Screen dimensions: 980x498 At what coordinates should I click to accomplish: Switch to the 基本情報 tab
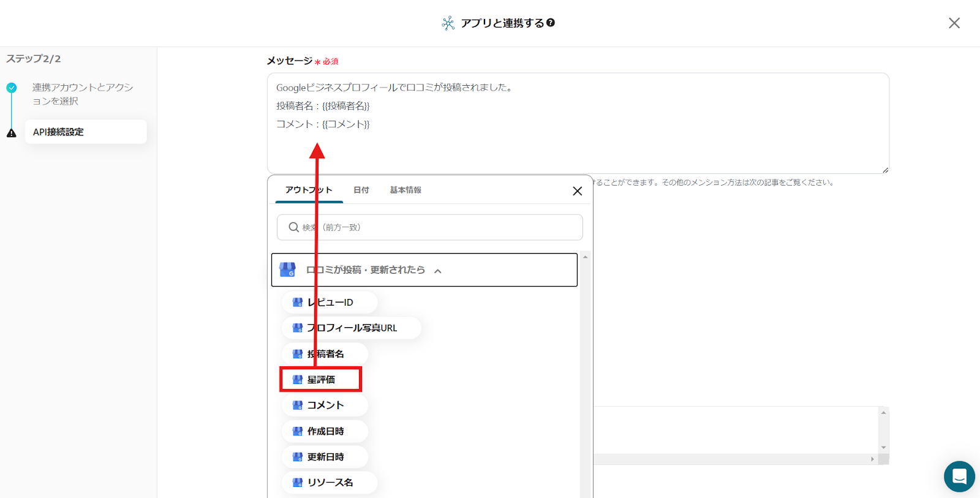(x=405, y=190)
